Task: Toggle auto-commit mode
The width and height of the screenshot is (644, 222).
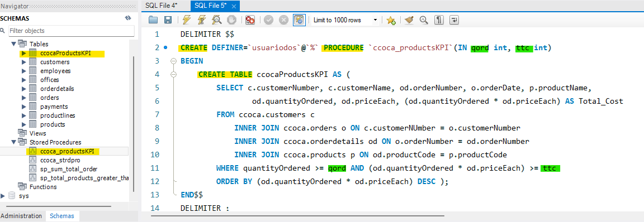Action: [x=299, y=20]
